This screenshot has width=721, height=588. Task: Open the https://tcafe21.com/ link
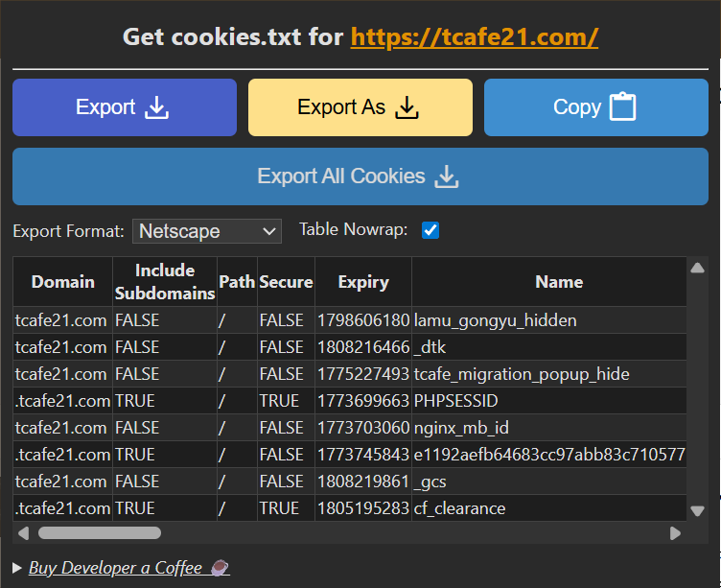(x=474, y=36)
